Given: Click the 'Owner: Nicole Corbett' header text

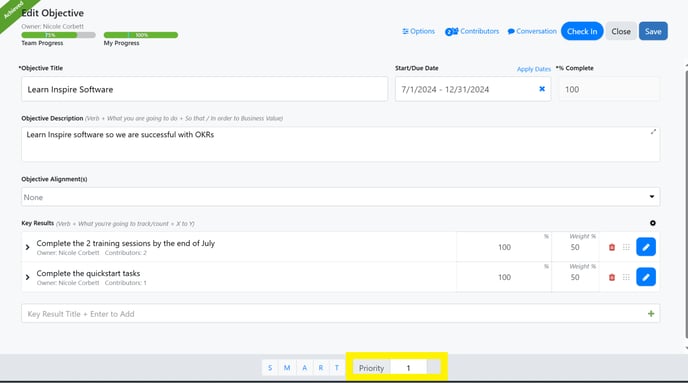Looking at the screenshot, I should [52, 26].
